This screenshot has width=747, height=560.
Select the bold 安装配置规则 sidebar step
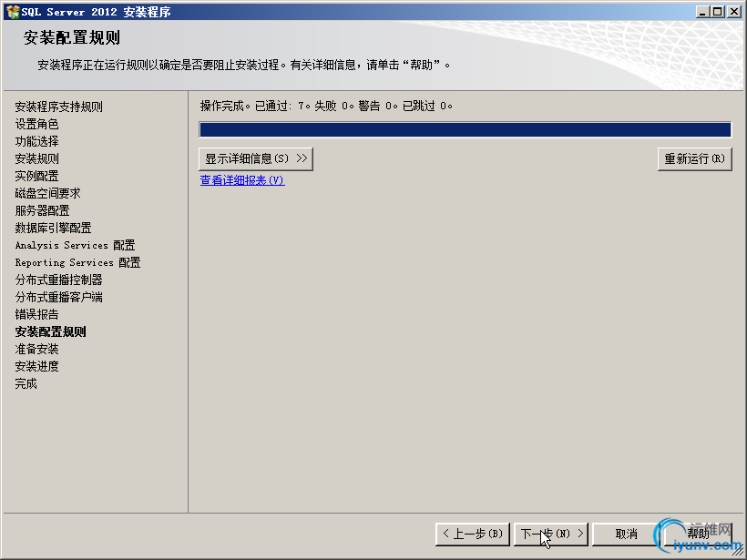point(50,332)
